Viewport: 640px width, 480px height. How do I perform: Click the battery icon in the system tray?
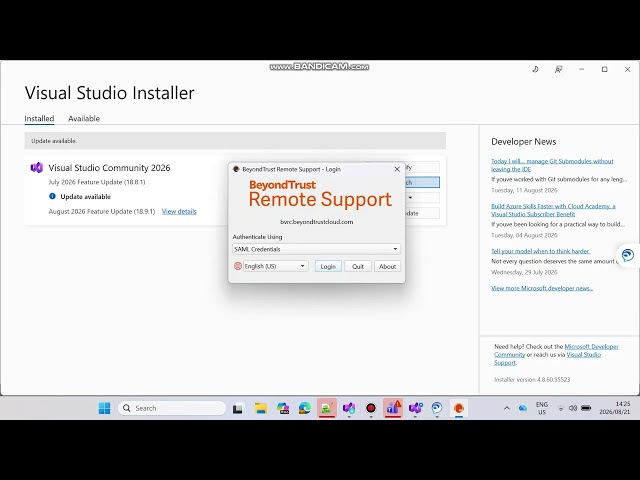click(x=586, y=408)
